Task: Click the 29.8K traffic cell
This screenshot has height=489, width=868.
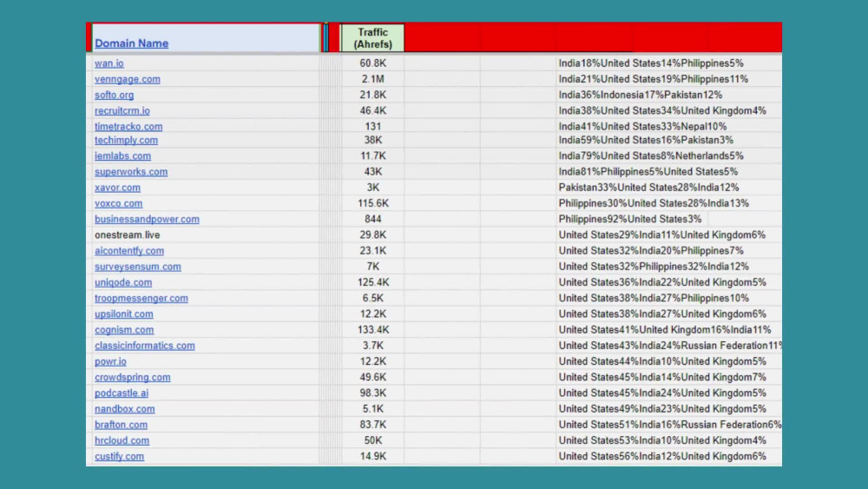Action: pyautogui.click(x=372, y=235)
